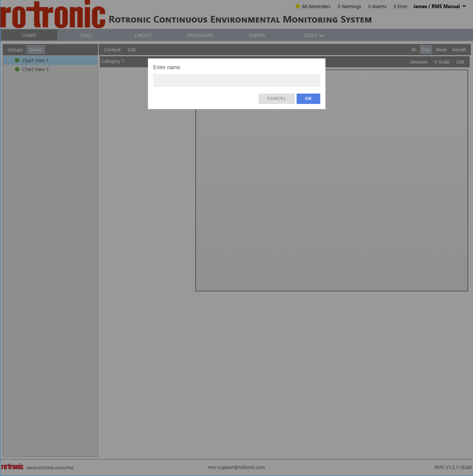Open the 0 Alarms indicator
473x476 pixels.
coord(377,6)
